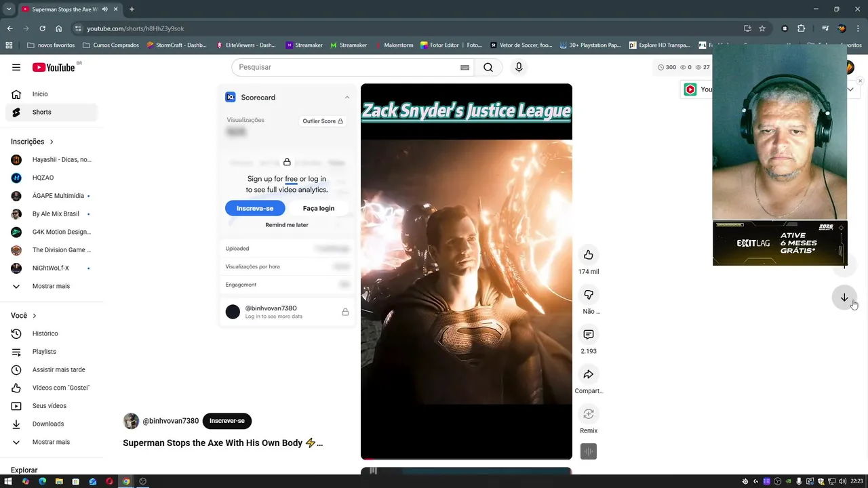Image resolution: width=868 pixels, height=488 pixels.
Task: Open the novos favoritos bookmark folder
Action: point(51,45)
